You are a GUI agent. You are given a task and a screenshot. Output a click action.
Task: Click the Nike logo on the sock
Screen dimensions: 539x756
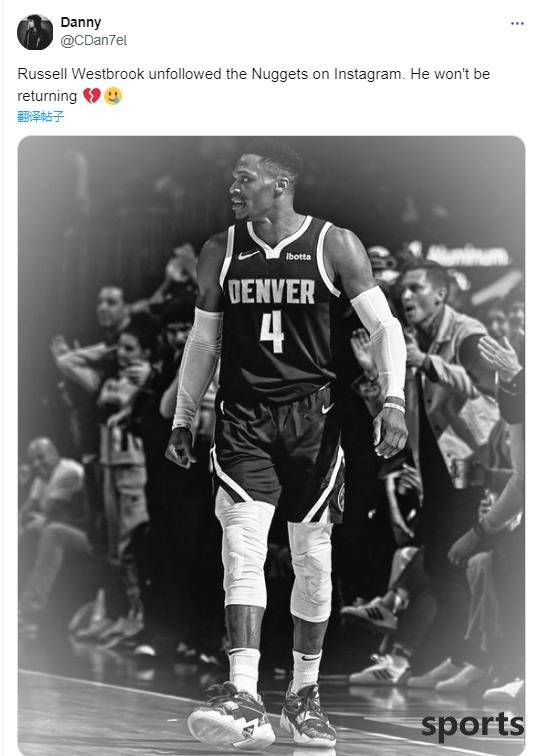tap(310, 658)
